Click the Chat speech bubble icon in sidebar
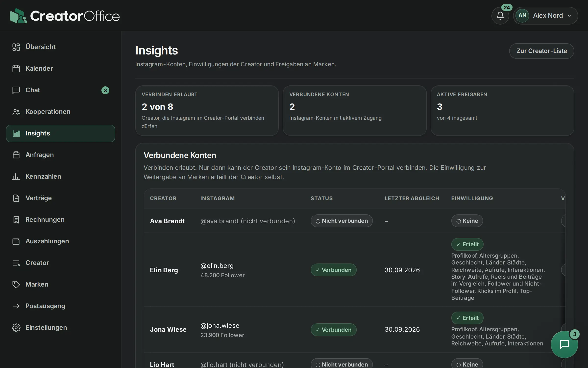 (16, 90)
